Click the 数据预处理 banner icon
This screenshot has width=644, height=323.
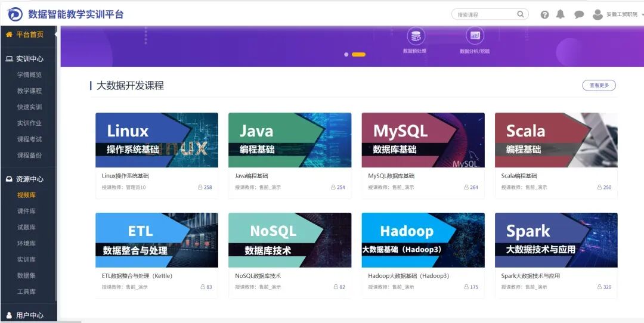(416, 36)
